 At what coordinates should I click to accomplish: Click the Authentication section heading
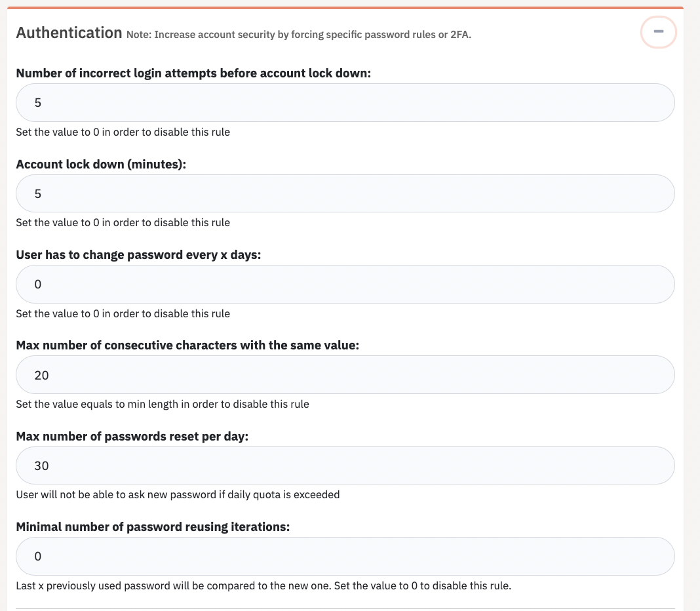click(x=69, y=33)
